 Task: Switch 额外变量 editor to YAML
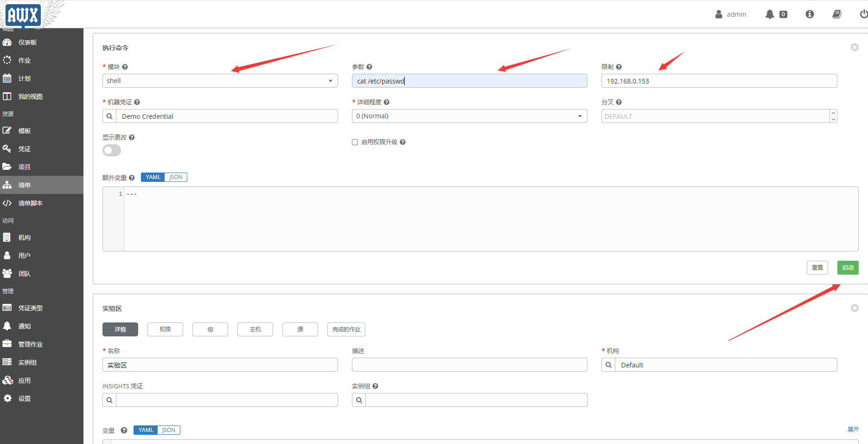(x=153, y=177)
